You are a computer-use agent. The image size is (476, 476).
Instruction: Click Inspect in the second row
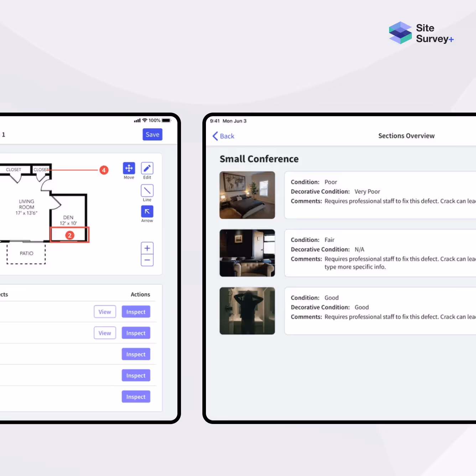136,333
